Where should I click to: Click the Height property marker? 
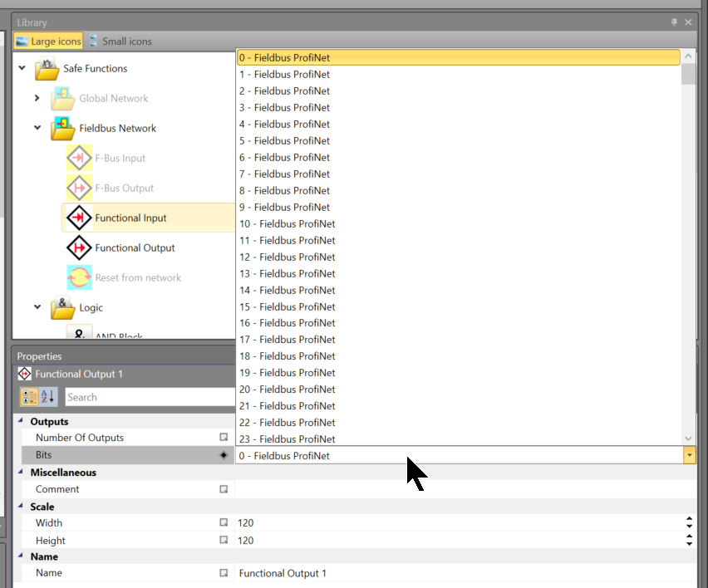(224, 540)
